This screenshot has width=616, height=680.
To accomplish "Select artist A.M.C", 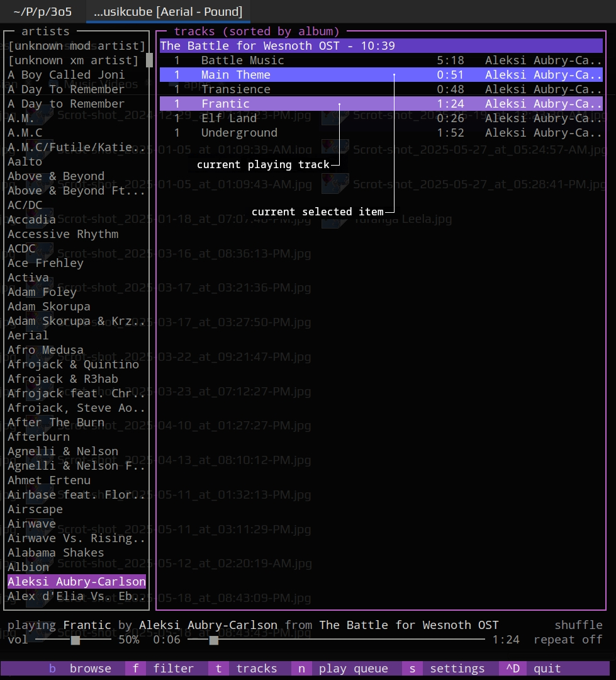I will pyautogui.click(x=25, y=133).
